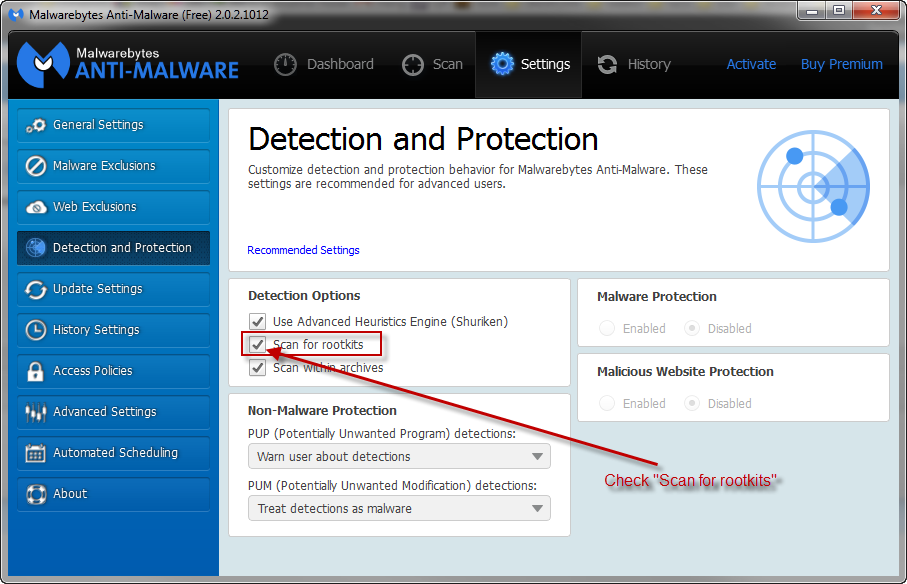Click the About lifebuoy icon
This screenshot has height=584, width=907.
36,494
